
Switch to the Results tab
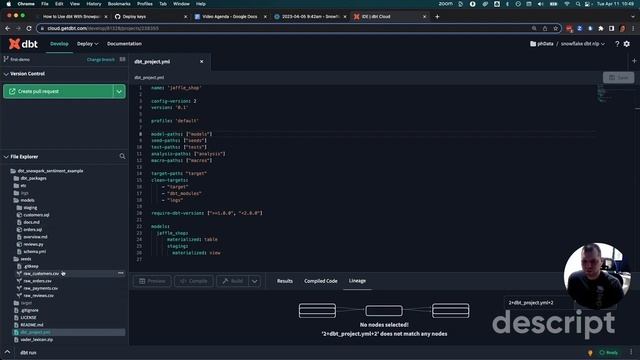click(x=284, y=281)
